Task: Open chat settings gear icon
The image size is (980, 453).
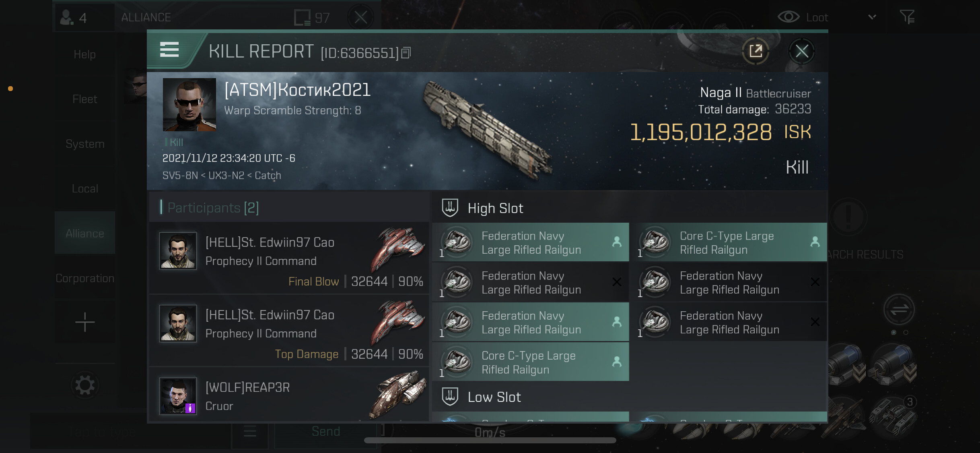Action: (85, 385)
